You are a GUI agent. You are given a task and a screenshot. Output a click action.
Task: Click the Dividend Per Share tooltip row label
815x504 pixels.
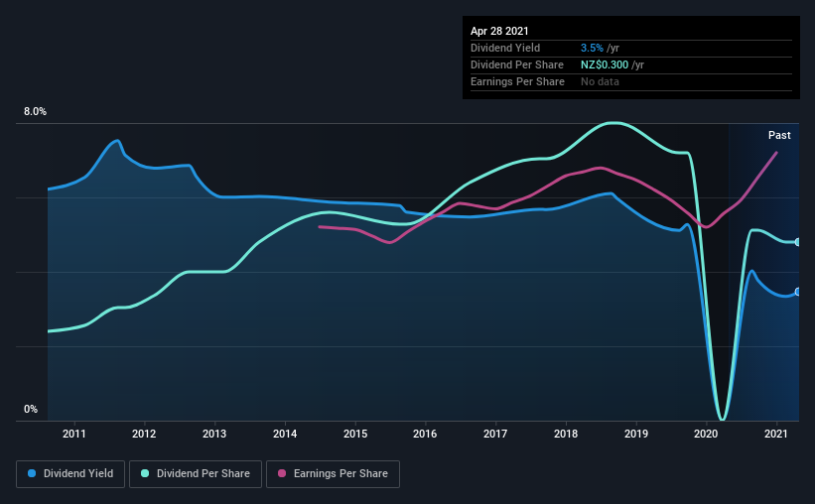click(517, 64)
